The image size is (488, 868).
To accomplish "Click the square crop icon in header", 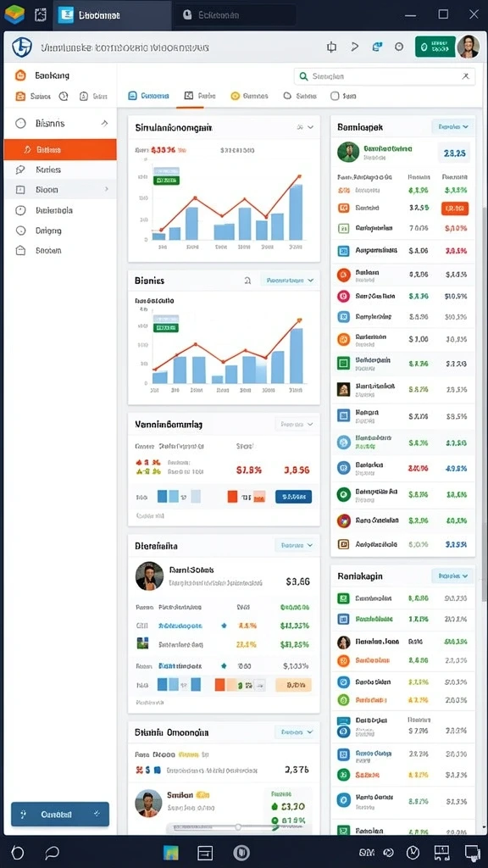I will tap(331, 47).
